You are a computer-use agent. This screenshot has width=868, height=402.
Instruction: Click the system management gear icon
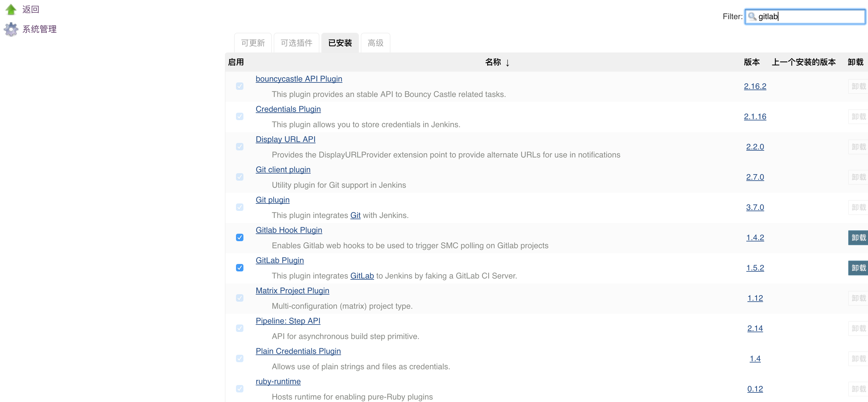coord(11,29)
